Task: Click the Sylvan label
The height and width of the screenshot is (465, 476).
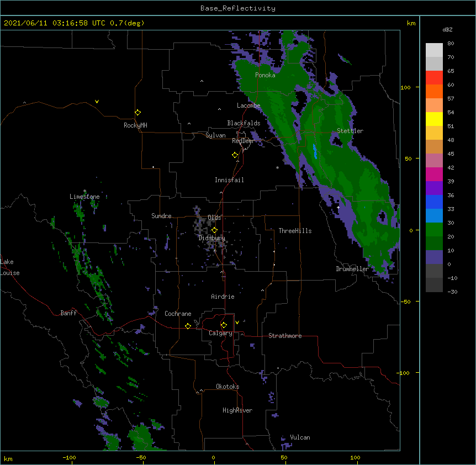Action: [215, 135]
